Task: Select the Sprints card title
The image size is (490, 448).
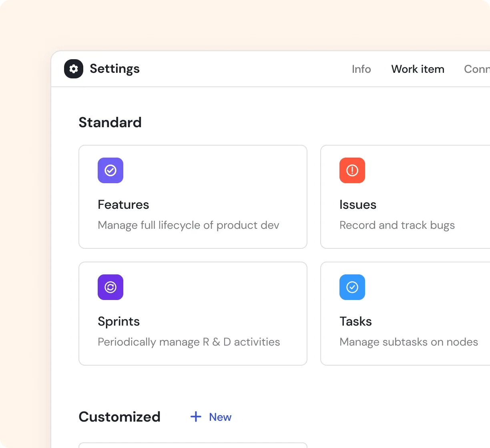Action: pos(119,322)
